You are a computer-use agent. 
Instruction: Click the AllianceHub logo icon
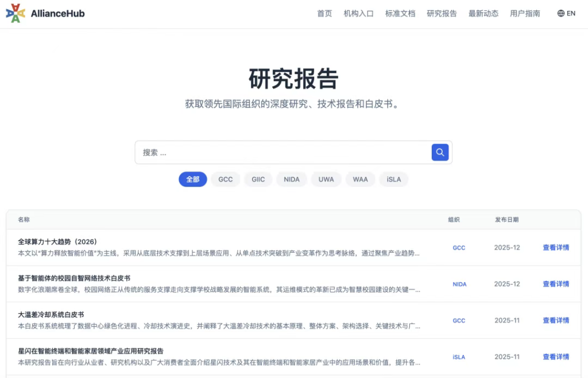(x=16, y=13)
